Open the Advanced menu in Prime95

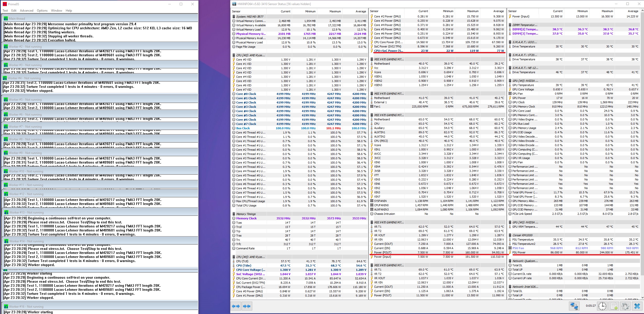(27, 11)
